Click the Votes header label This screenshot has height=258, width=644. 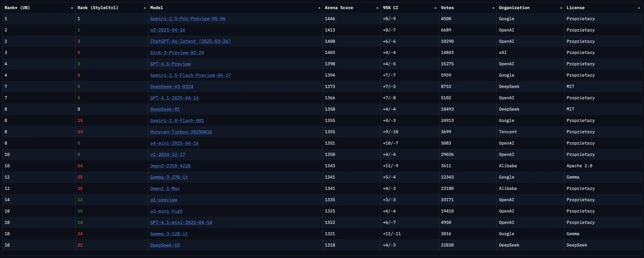pyautogui.click(x=447, y=8)
